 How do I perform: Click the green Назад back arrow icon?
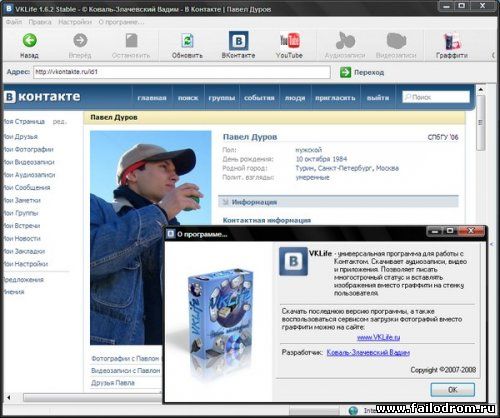(29, 40)
